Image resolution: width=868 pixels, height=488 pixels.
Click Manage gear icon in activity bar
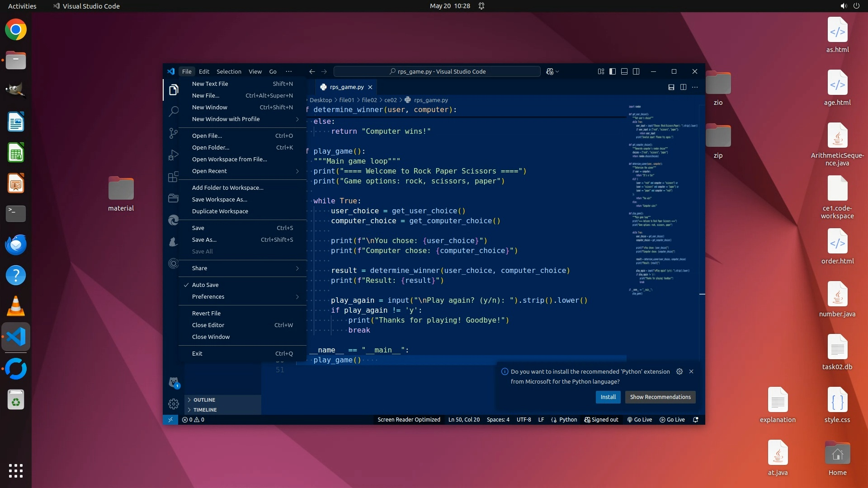[x=174, y=404]
